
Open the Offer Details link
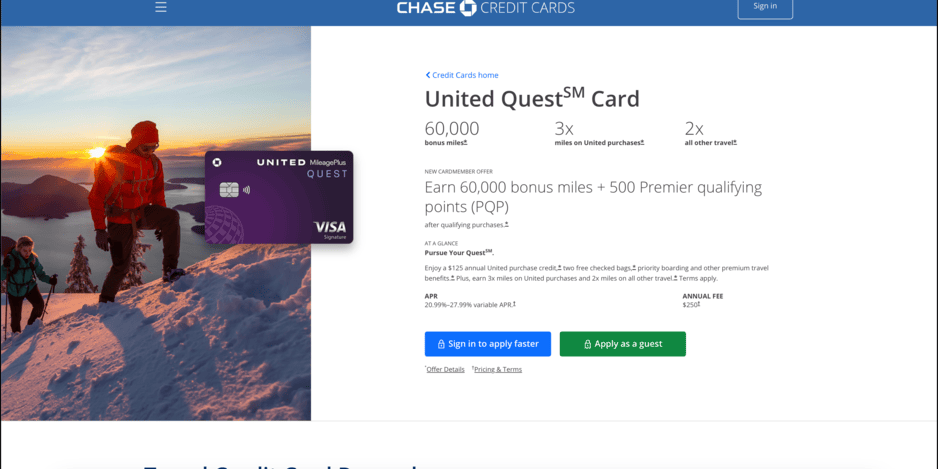[x=446, y=369]
